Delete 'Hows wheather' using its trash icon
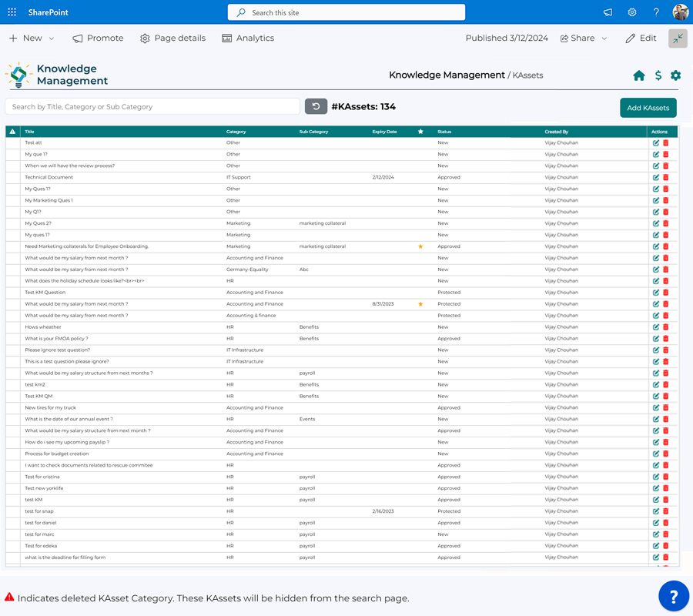This screenshot has height=616, width=693. click(x=665, y=326)
